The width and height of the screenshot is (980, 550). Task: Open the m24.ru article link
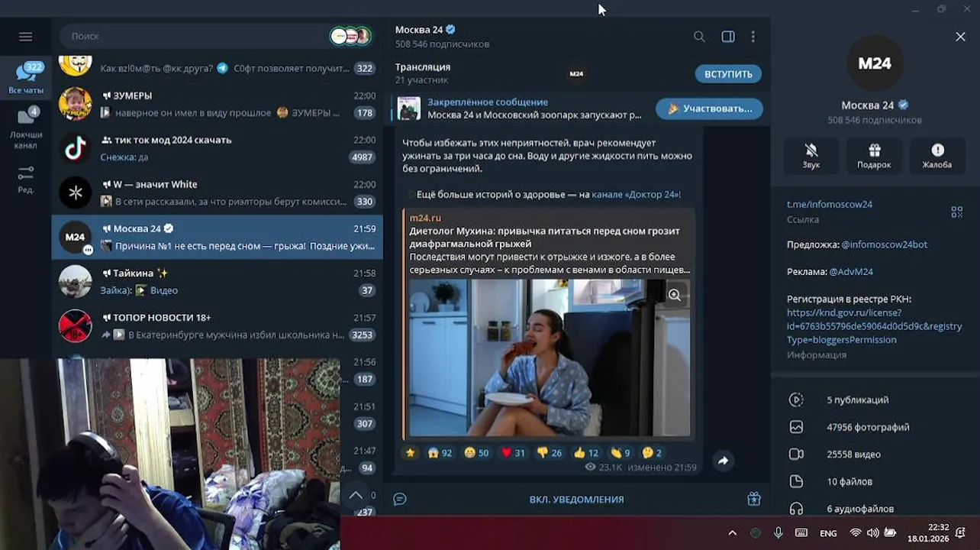(425, 218)
